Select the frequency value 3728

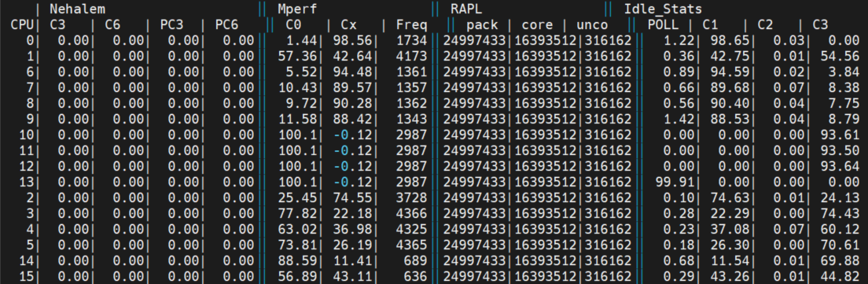[x=411, y=197]
